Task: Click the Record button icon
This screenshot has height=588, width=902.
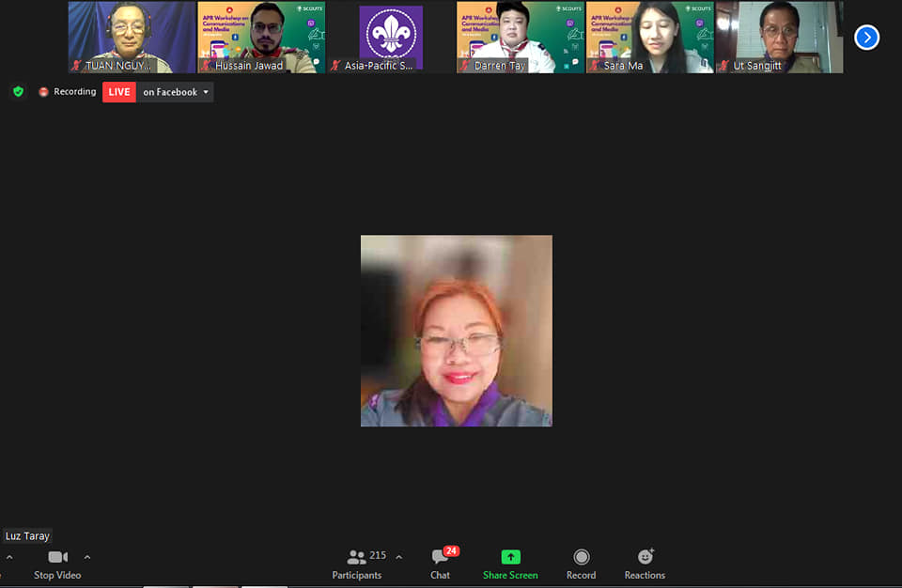Action: 581,557
